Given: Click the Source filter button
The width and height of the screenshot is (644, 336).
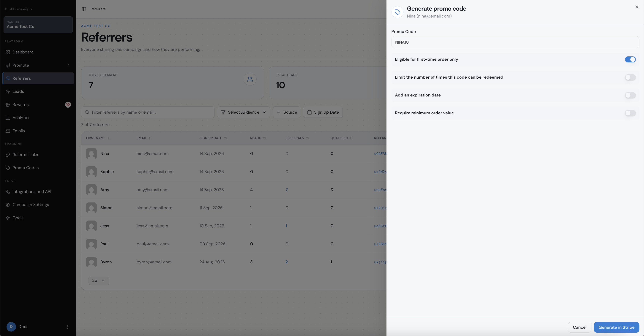Looking at the screenshot, I should pyautogui.click(x=286, y=112).
